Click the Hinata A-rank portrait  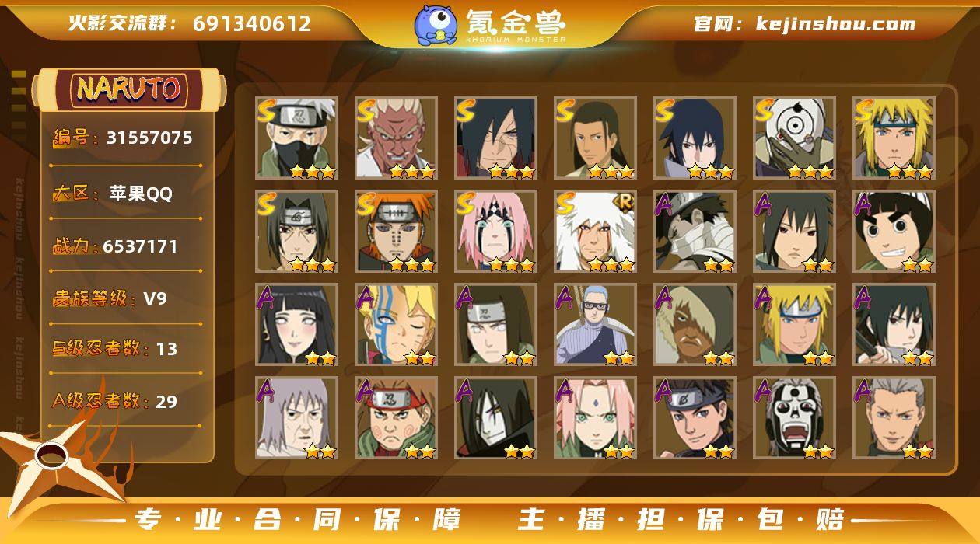(296, 325)
